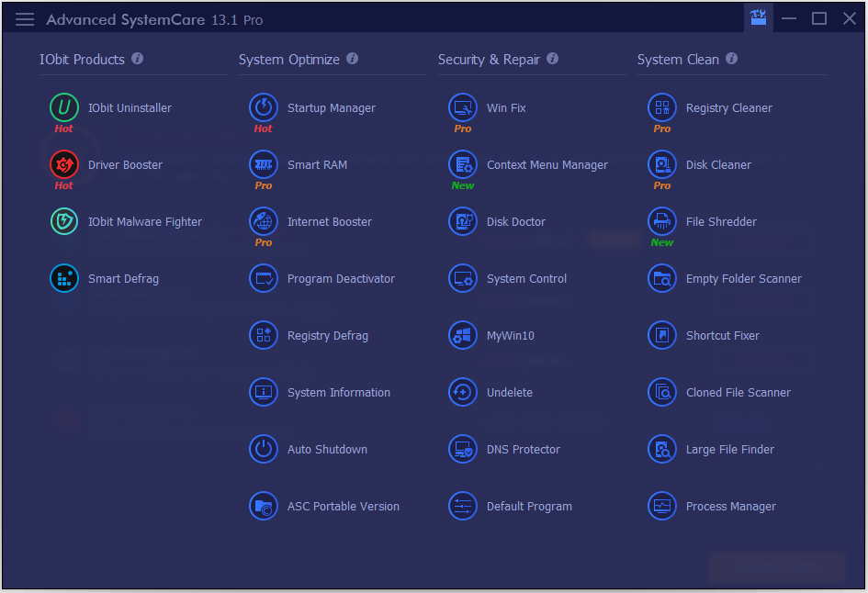Click the Auto Shutdown text
The width and height of the screenshot is (868, 593).
click(x=327, y=450)
